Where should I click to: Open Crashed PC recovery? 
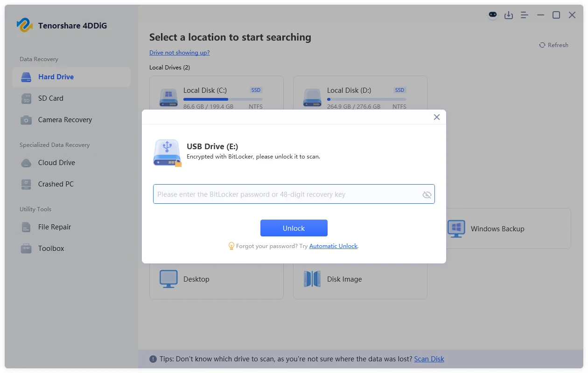click(55, 184)
